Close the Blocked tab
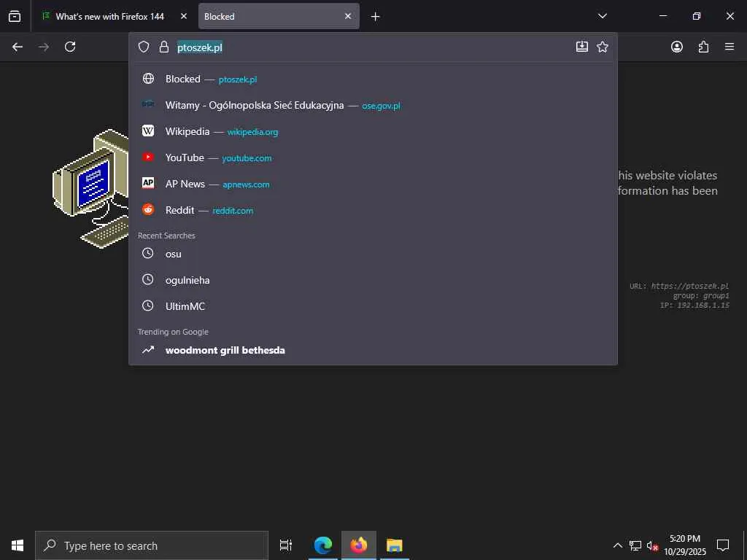 coord(348,16)
